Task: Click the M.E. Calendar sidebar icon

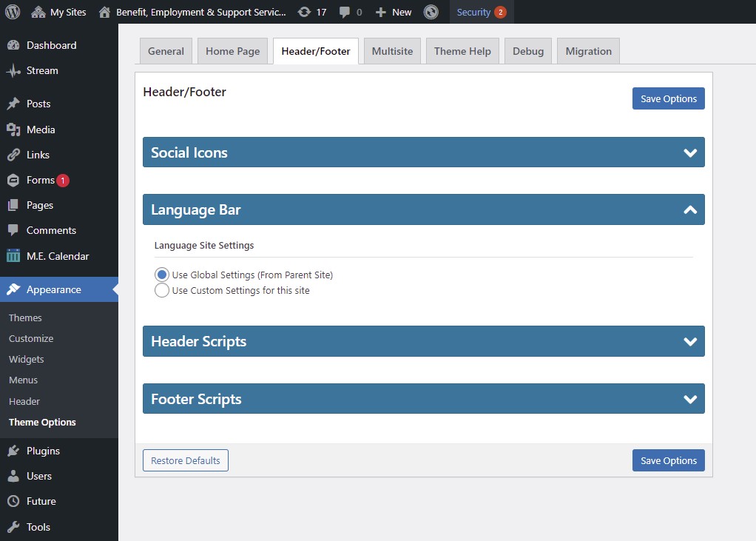Action: click(13, 256)
